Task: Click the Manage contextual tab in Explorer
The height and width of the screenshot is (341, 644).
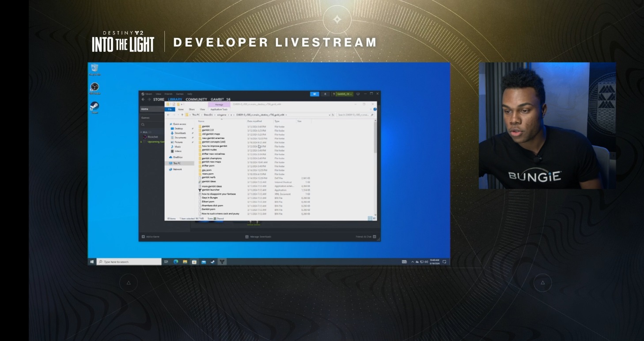Action: (x=219, y=105)
